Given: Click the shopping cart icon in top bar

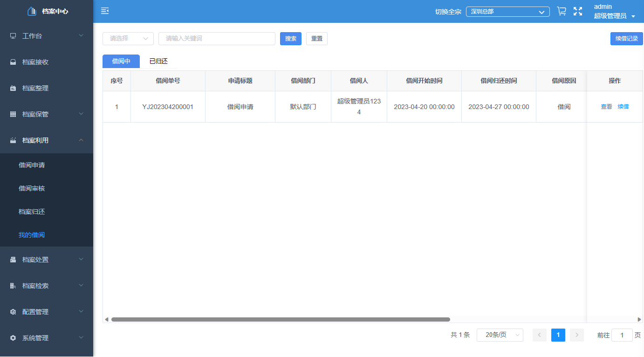Looking at the screenshot, I should coord(561,11).
